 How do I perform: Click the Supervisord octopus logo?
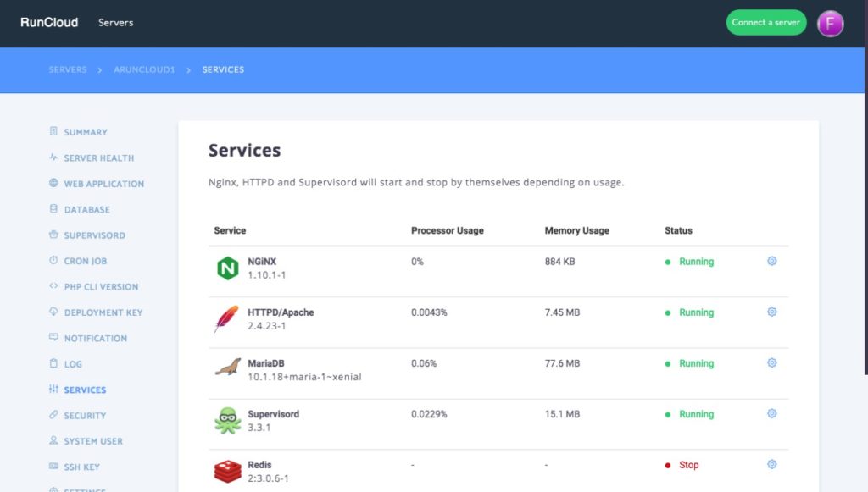pyautogui.click(x=227, y=421)
